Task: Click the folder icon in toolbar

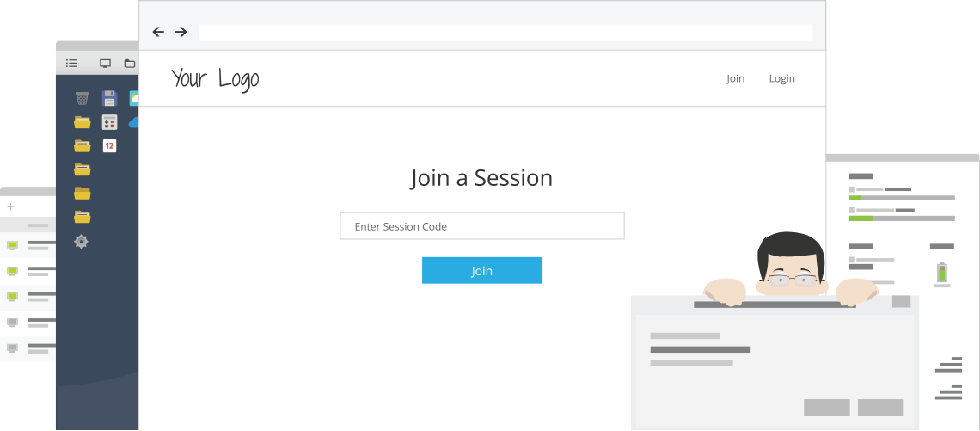Action: click(x=129, y=63)
